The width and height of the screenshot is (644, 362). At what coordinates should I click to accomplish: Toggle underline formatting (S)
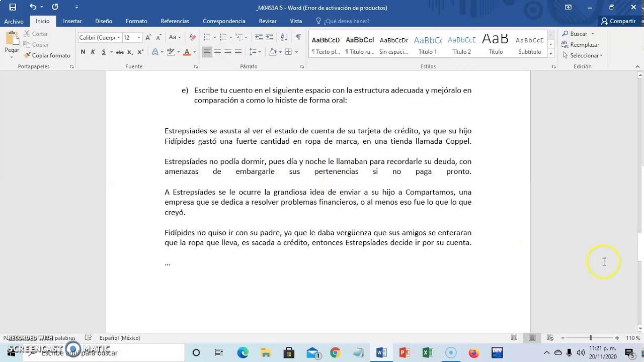(x=104, y=52)
